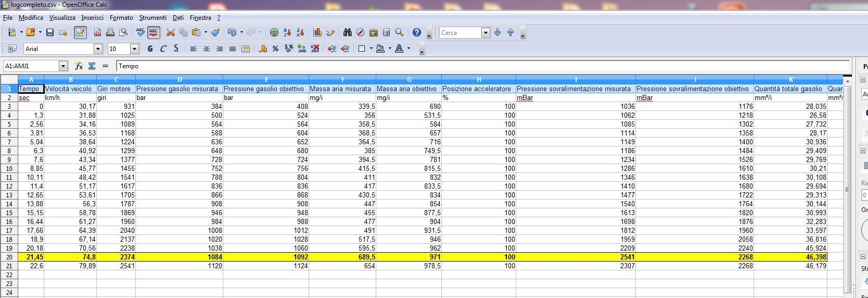
Task: Click Merge Cells icon
Action: click(246, 48)
